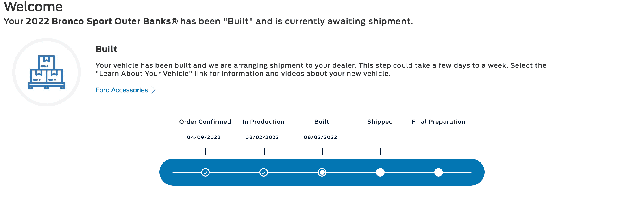Click the Final Preparation step dot
Image resolution: width=644 pixels, height=199 pixels.
(439, 172)
